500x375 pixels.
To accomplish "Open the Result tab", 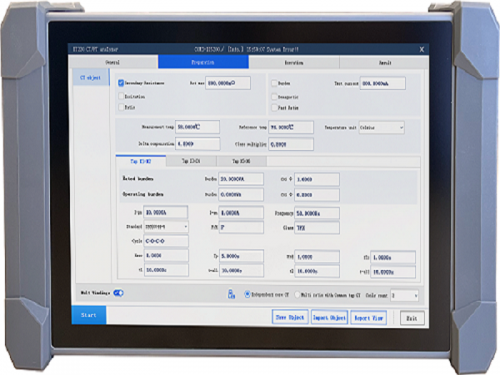I will pyautogui.click(x=384, y=63).
